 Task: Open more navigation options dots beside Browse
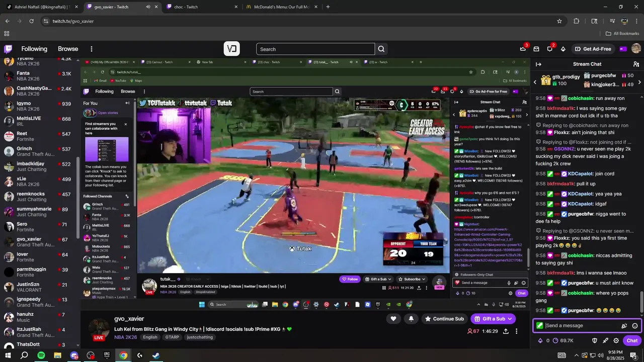92,49
